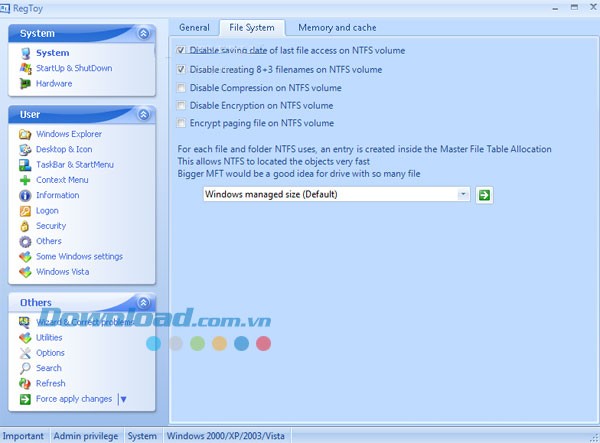Viewport: 600px width, 443px height.
Task: Click the Context Menu plus icon
Action: tap(25, 180)
